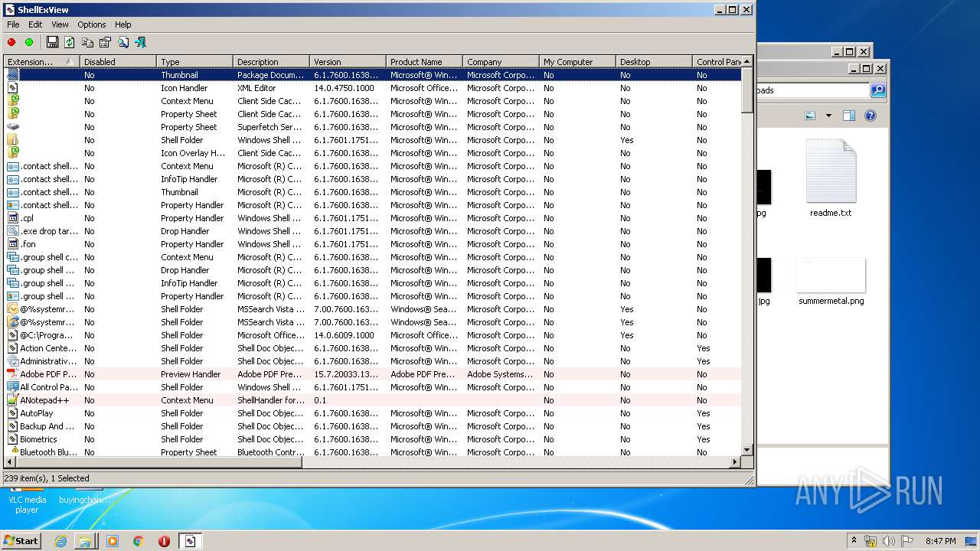Sort by Desktop column header
Viewport: 980px width, 551px height.
(x=655, y=62)
